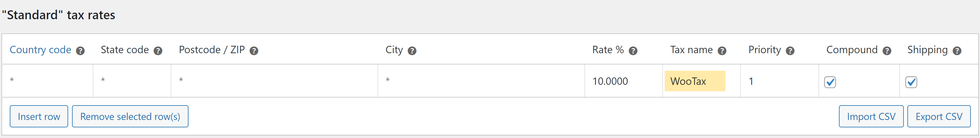Sort by Country code column link

point(40,50)
